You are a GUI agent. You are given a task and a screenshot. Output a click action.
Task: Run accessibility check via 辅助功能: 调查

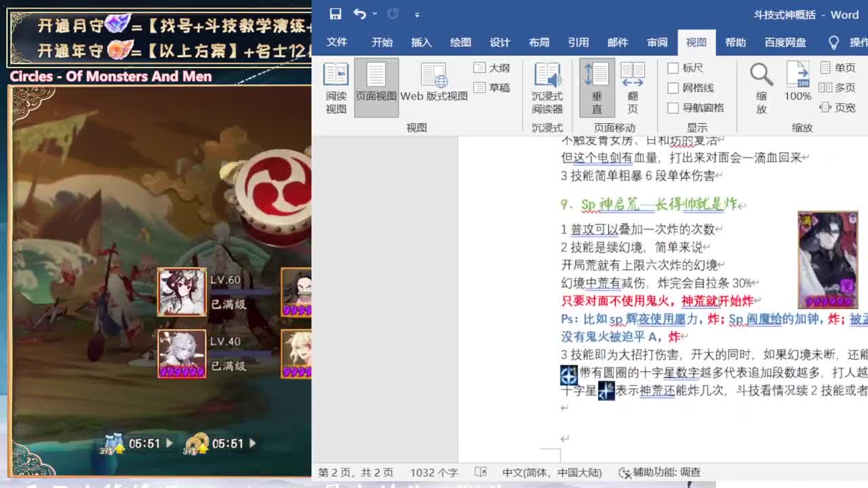(x=661, y=473)
